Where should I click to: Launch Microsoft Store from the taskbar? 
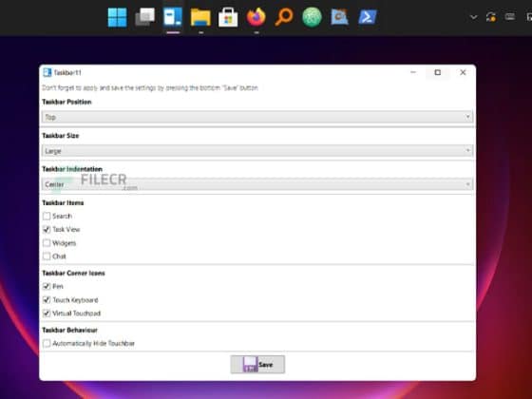pyautogui.click(x=228, y=17)
